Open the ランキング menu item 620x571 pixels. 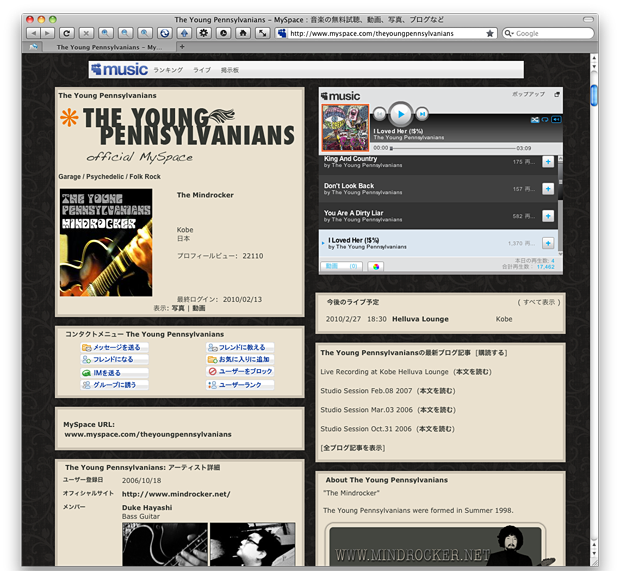tap(168, 70)
